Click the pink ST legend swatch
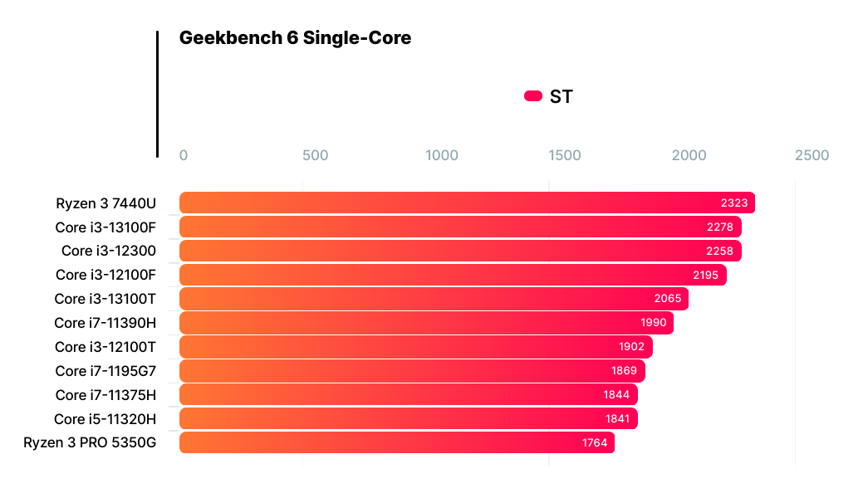 532,96
